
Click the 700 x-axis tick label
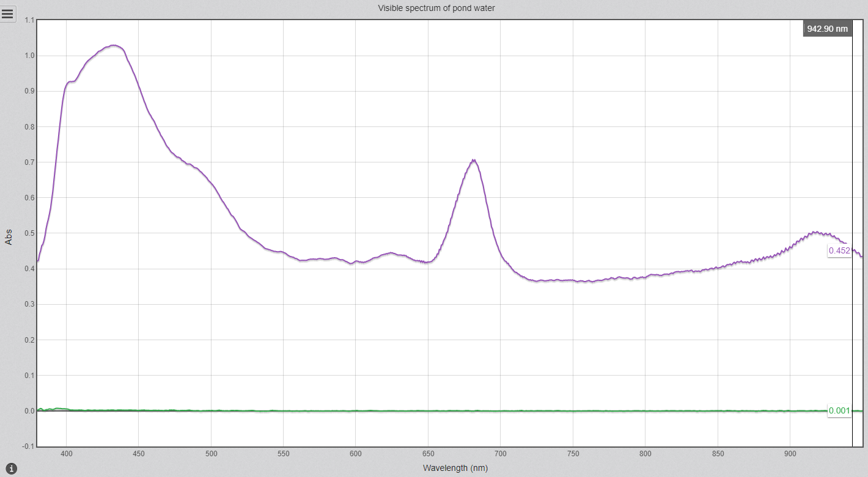[501, 454]
